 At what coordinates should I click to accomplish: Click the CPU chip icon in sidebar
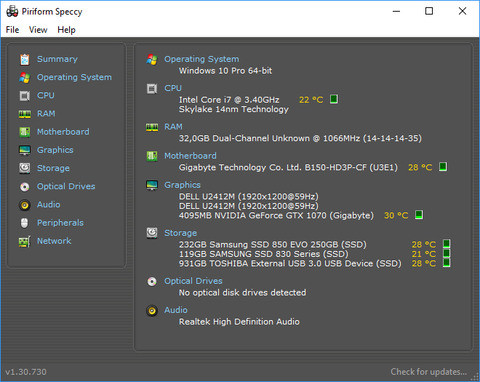[25, 96]
